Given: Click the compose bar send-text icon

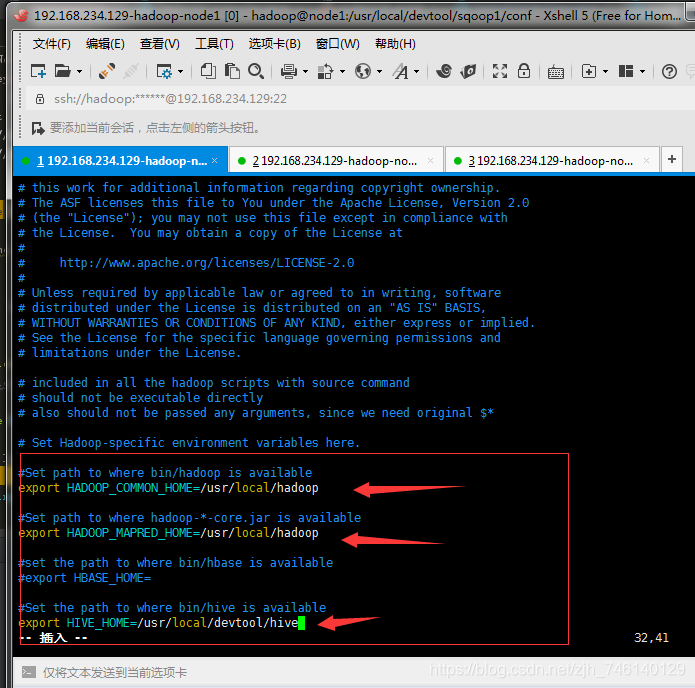Looking at the screenshot, I should point(29,672).
